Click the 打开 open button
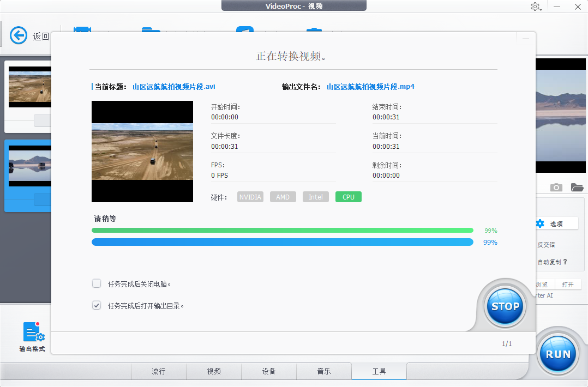This screenshot has width=588, height=387. 568,284
